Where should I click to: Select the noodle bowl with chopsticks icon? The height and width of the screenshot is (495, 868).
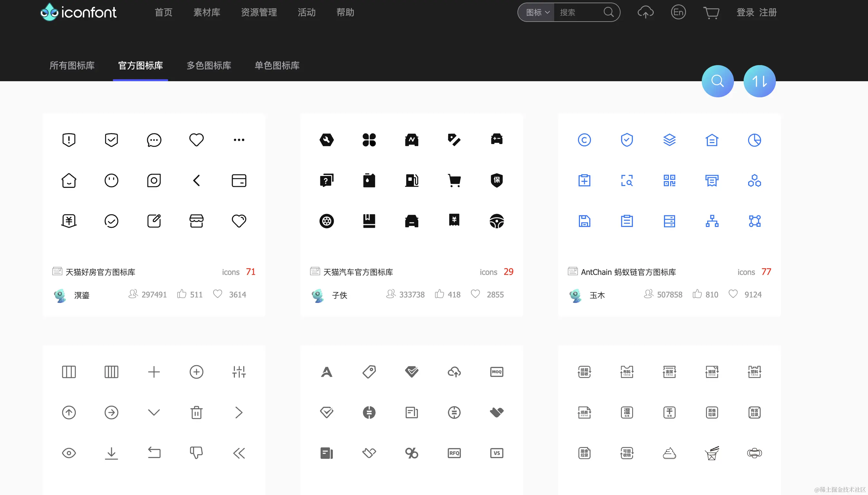712,453
